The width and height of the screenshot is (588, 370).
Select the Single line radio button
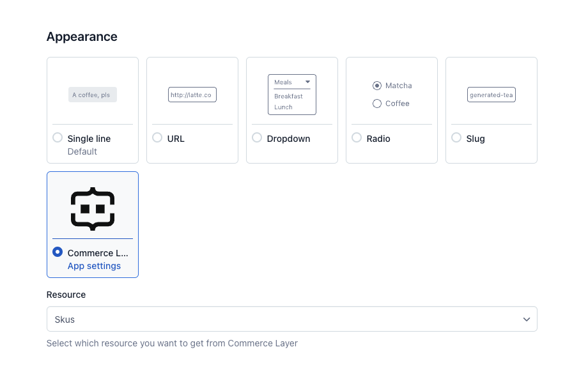[58, 137]
